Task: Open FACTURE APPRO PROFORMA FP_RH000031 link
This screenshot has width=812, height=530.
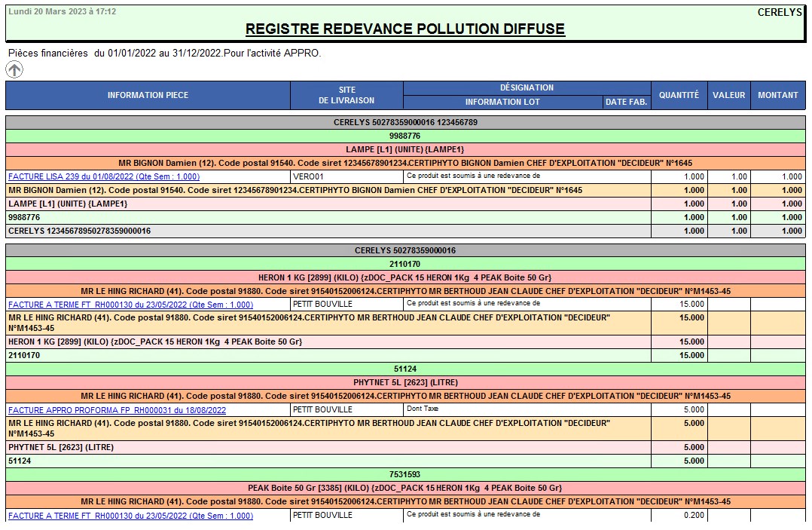Action: tap(117, 410)
